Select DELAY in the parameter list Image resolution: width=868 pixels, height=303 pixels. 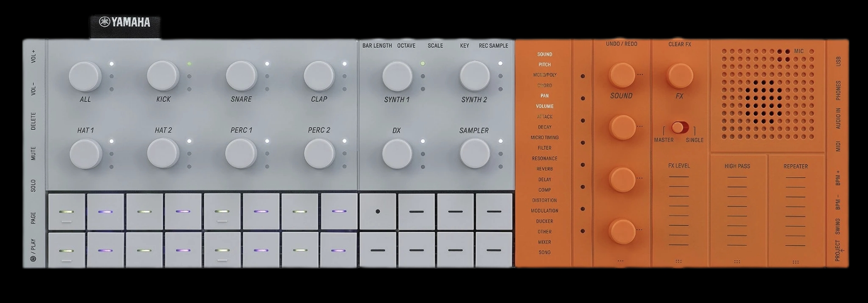[545, 180]
